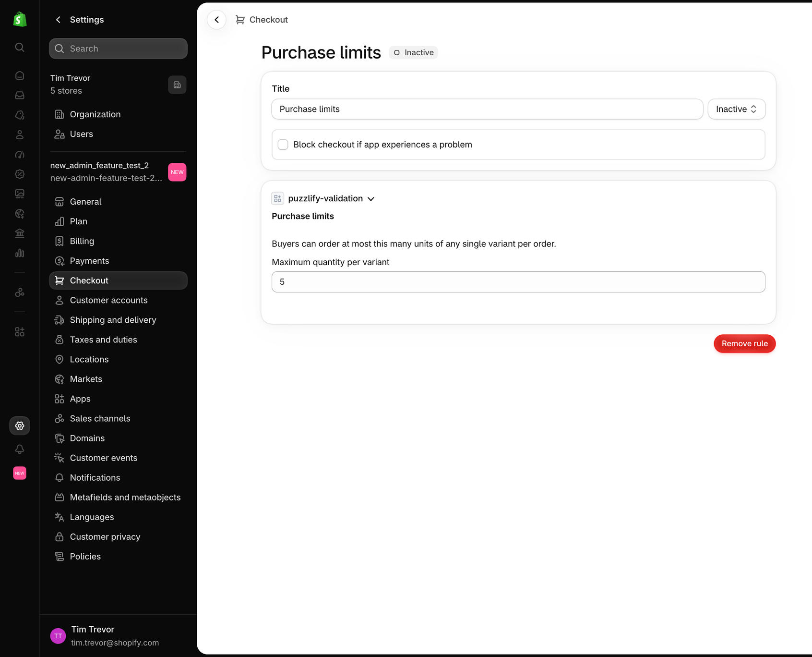812x657 pixels.
Task: Open Markets globe icon in the left rail
Action: (20, 213)
